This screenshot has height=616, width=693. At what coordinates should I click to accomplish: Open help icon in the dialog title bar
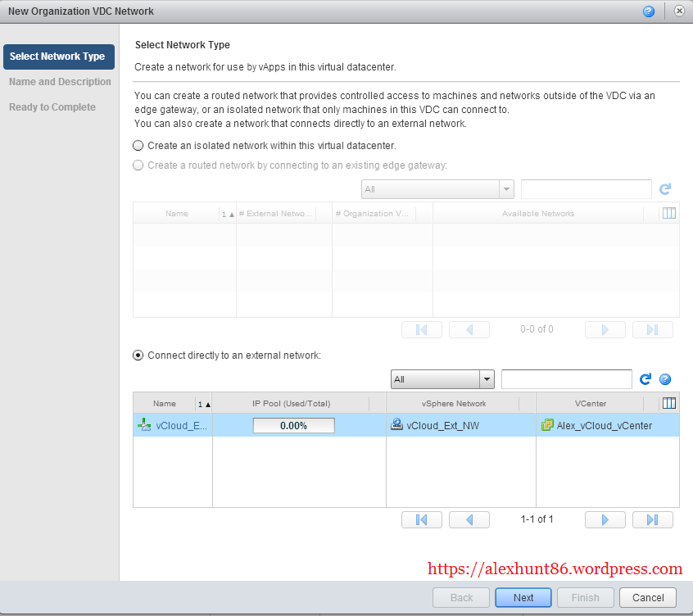coord(649,11)
